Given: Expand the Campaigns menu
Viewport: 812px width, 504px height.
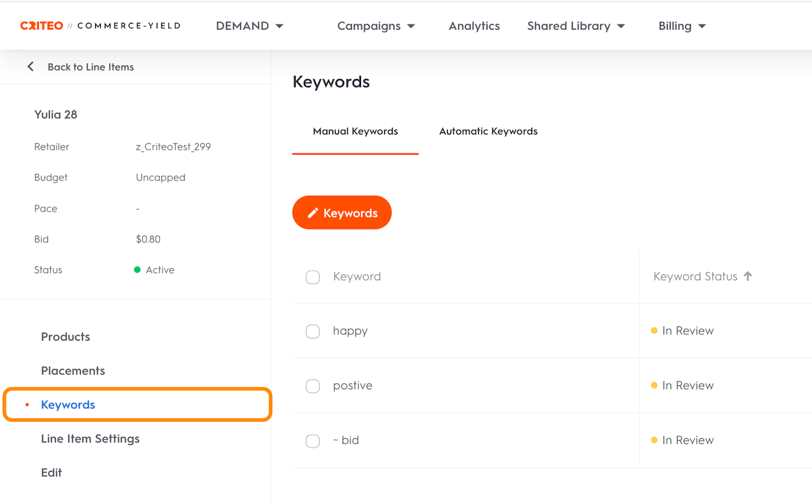Looking at the screenshot, I should coord(376,26).
